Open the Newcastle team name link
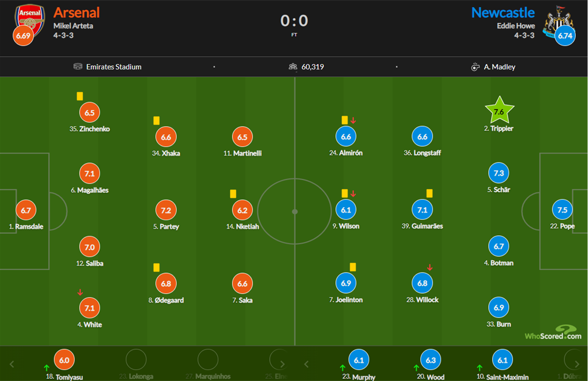 click(x=503, y=13)
